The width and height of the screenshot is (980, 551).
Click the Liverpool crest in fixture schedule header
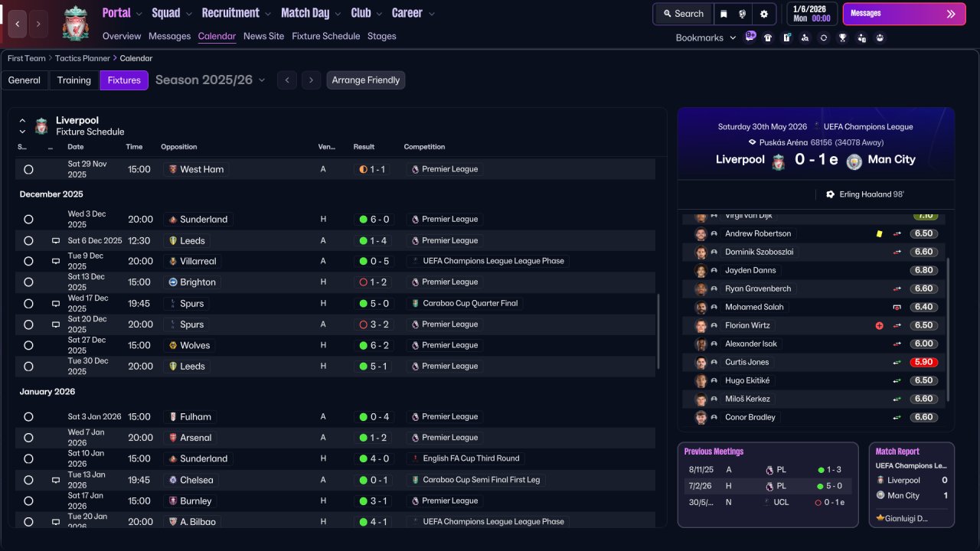point(41,126)
